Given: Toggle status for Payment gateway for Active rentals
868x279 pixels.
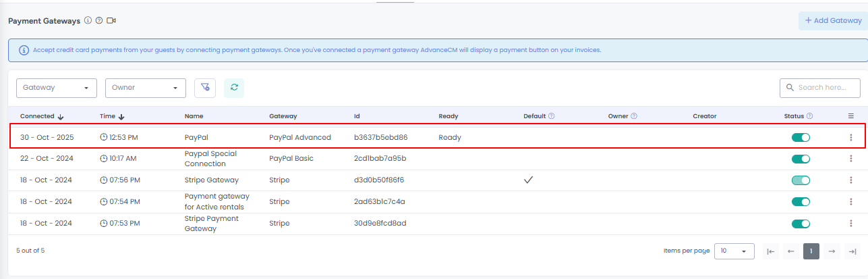Looking at the screenshot, I should pyautogui.click(x=801, y=201).
